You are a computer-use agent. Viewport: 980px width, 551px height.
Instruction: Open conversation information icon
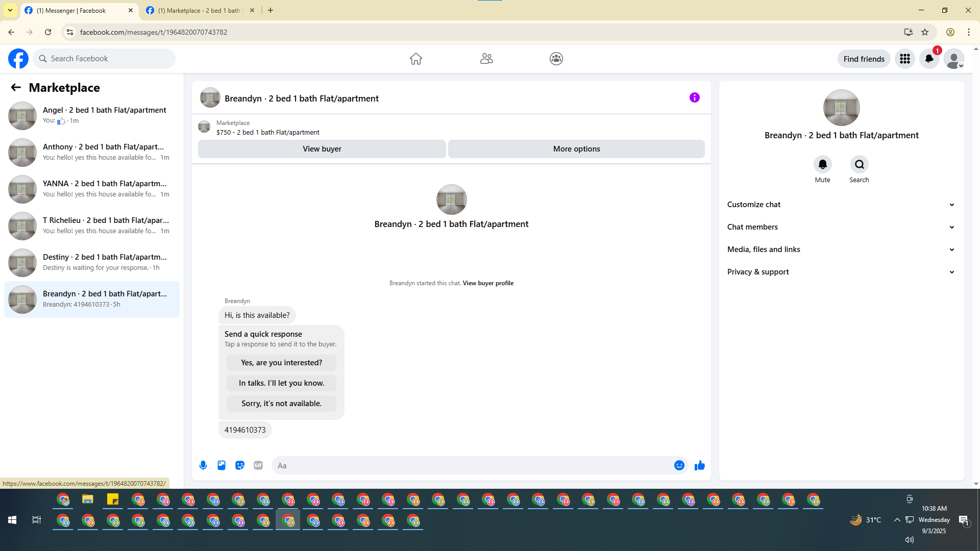[695, 97]
